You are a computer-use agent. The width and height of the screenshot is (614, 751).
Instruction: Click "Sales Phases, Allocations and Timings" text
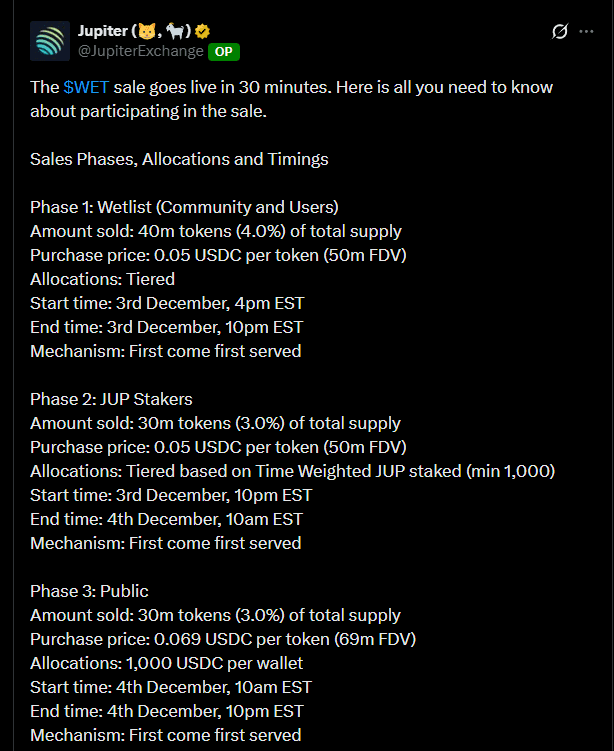pos(179,159)
